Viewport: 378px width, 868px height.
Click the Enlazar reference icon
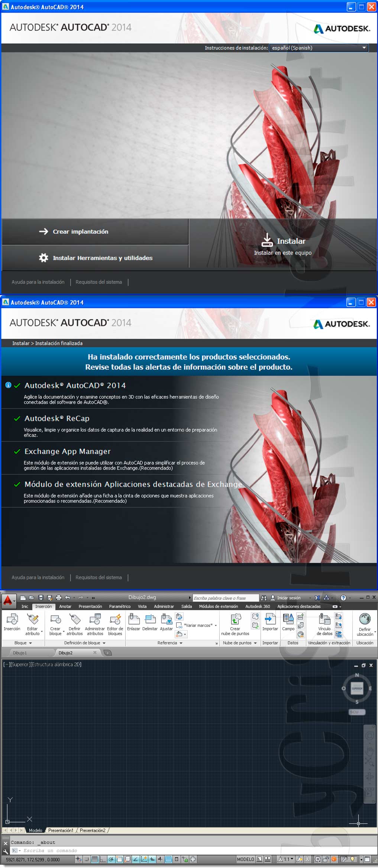(x=133, y=619)
